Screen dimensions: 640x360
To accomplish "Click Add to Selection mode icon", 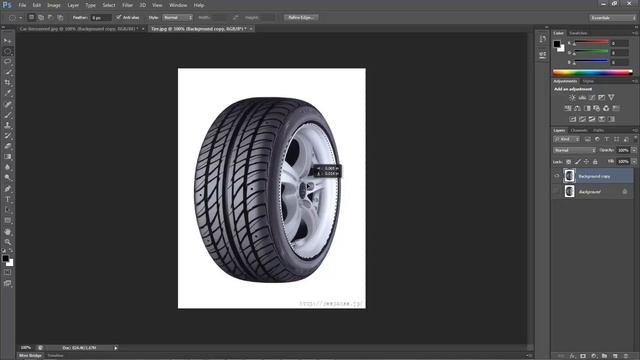I will coord(41,18).
